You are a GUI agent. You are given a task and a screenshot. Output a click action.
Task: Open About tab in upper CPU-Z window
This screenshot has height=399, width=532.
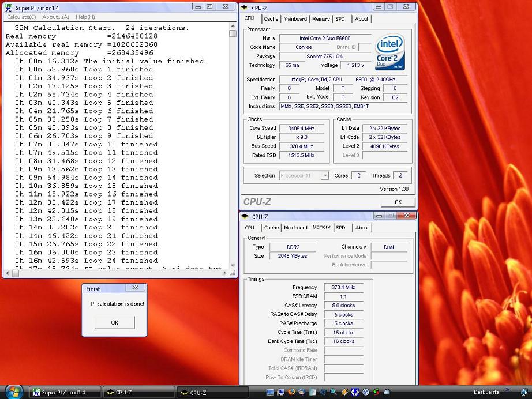(x=361, y=19)
